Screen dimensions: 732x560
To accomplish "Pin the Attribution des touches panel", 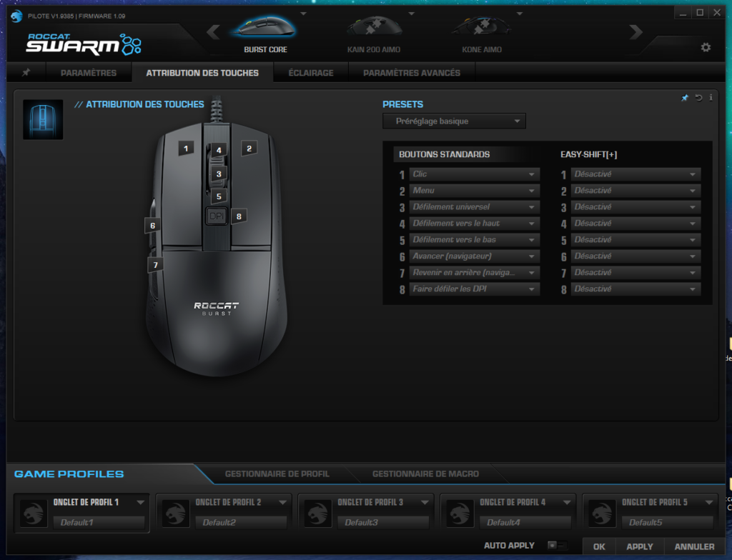I will (684, 98).
